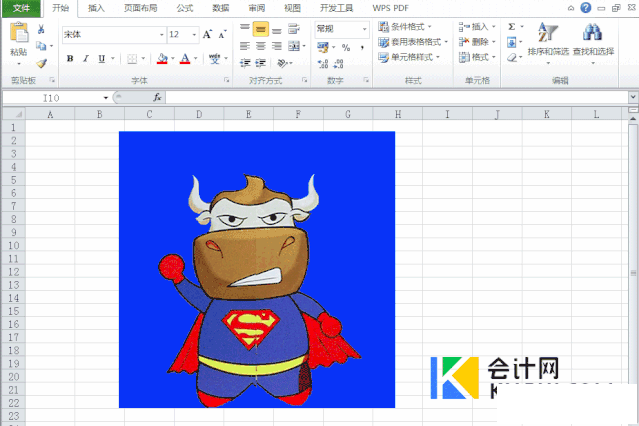The height and width of the screenshot is (426, 639).
Task: Open the phonetic guide wén icon
Action: (214, 59)
